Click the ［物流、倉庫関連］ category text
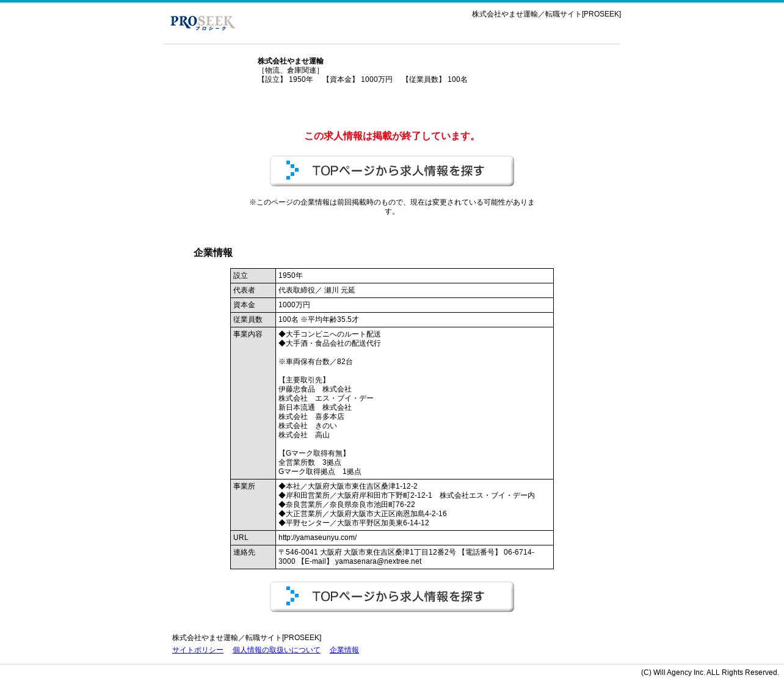The image size is (784, 678). pos(291,70)
